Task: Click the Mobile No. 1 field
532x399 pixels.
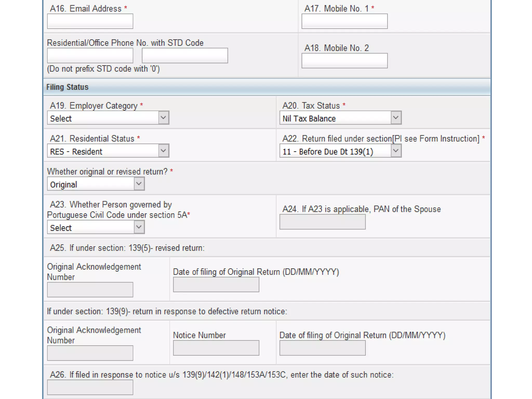Action: (344, 21)
